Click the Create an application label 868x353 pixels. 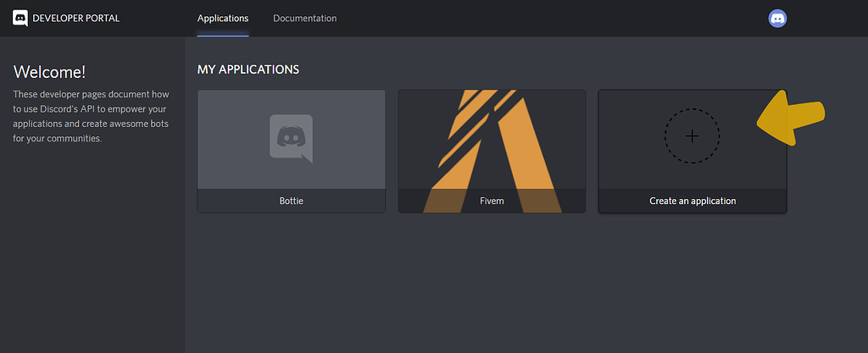(693, 201)
